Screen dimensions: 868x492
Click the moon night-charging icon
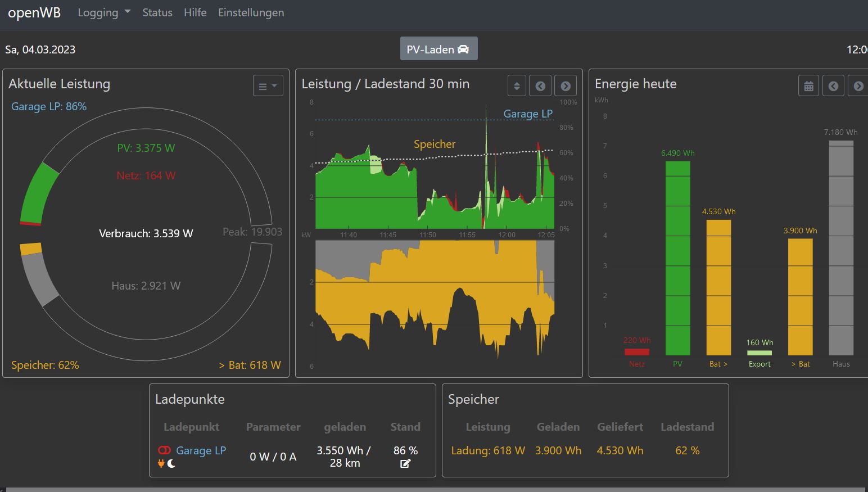coord(171,464)
